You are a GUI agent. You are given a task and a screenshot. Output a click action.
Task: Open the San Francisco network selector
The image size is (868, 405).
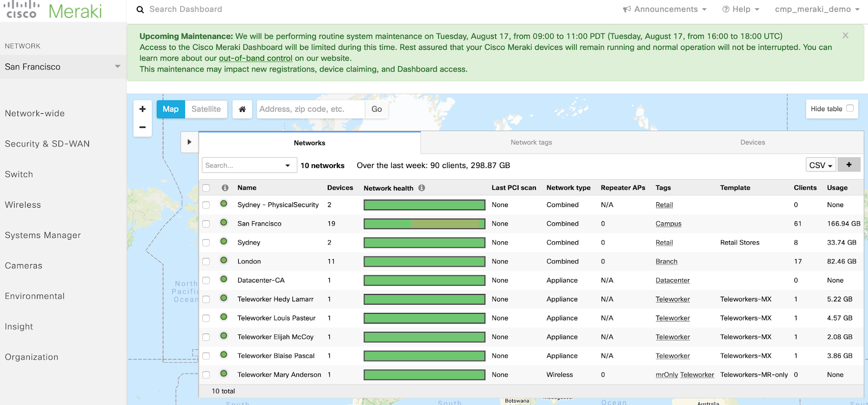pyautogui.click(x=63, y=67)
